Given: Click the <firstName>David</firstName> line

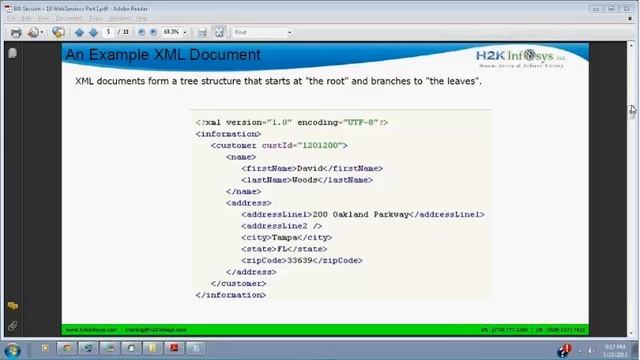Looking at the screenshot, I should [312, 168].
